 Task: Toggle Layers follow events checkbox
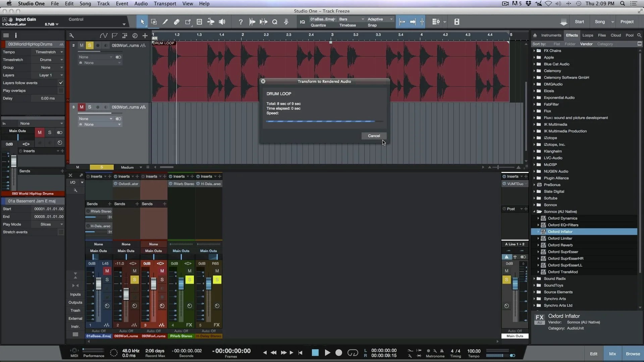pyautogui.click(x=61, y=83)
